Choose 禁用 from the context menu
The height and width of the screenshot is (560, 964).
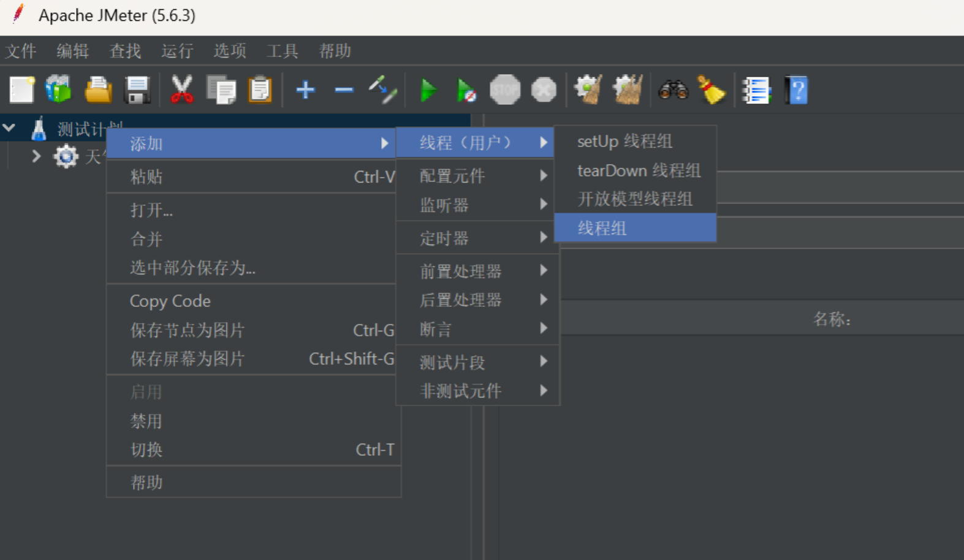[x=254, y=422]
